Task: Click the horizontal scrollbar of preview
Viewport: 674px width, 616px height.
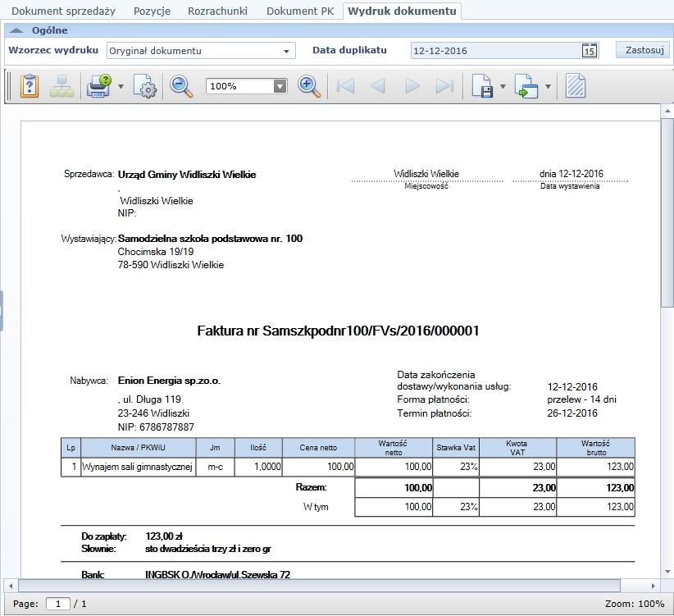Action: tap(319, 586)
